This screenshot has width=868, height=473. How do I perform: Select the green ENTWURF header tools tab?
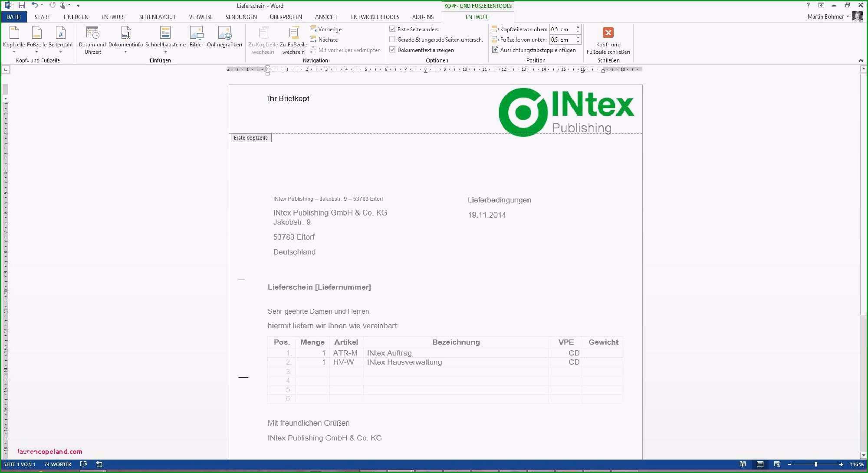tap(477, 17)
